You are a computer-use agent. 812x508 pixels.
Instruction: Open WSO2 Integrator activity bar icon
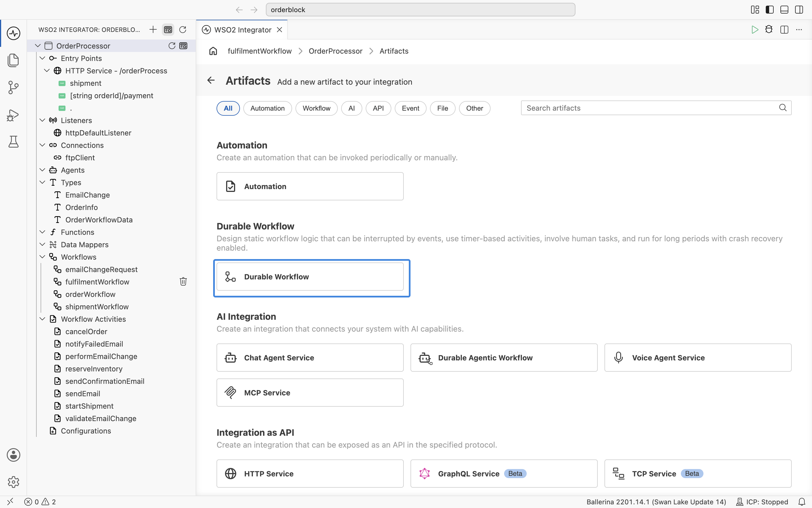pyautogui.click(x=14, y=33)
